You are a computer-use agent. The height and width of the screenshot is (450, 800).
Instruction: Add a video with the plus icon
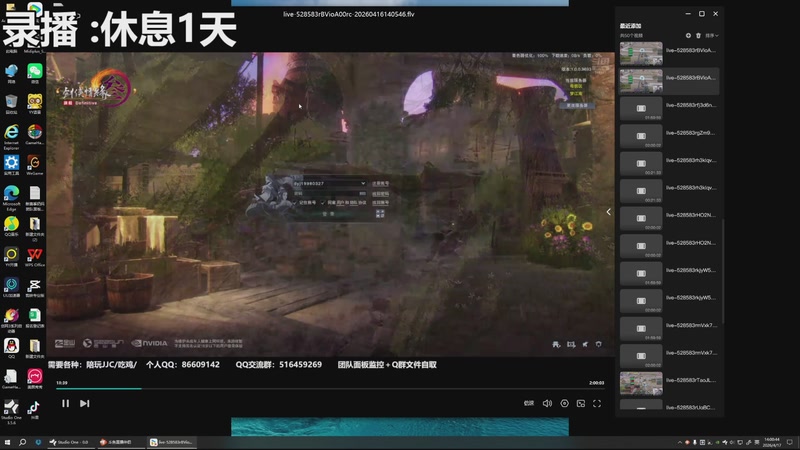[x=688, y=36]
